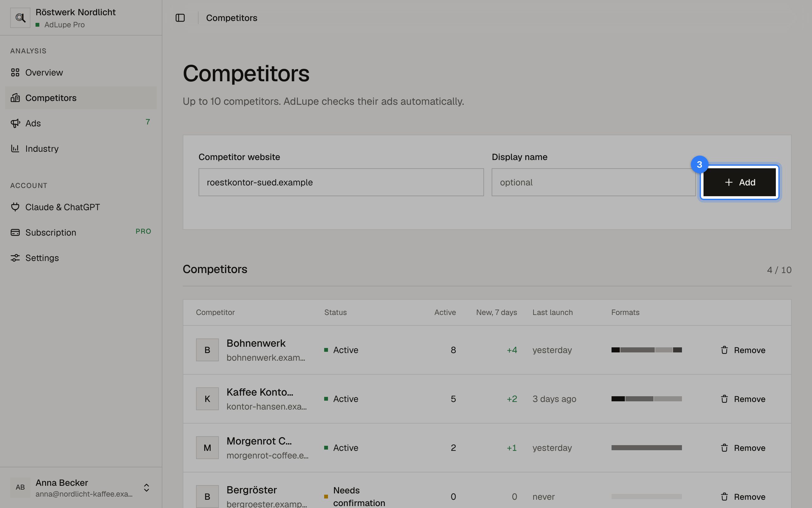The width and height of the screenshot is (812, 508).
Task: Click the '3 days ago' last launch cell
Action: coord(554,399)
